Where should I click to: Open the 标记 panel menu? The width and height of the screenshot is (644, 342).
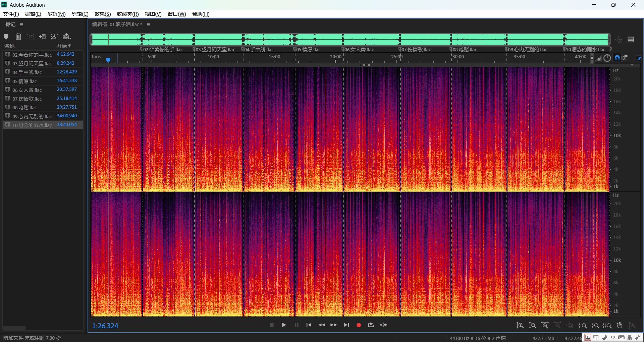click(21, 24)
